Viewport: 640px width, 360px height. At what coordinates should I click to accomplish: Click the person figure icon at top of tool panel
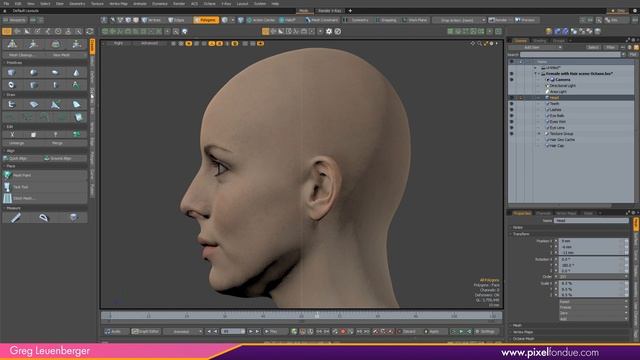tap(12, 44)
